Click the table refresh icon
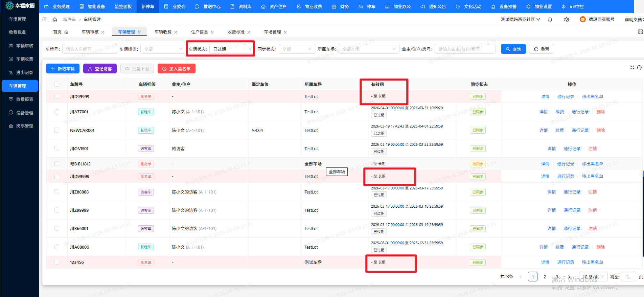644x297 pixels. click(639, 68)
